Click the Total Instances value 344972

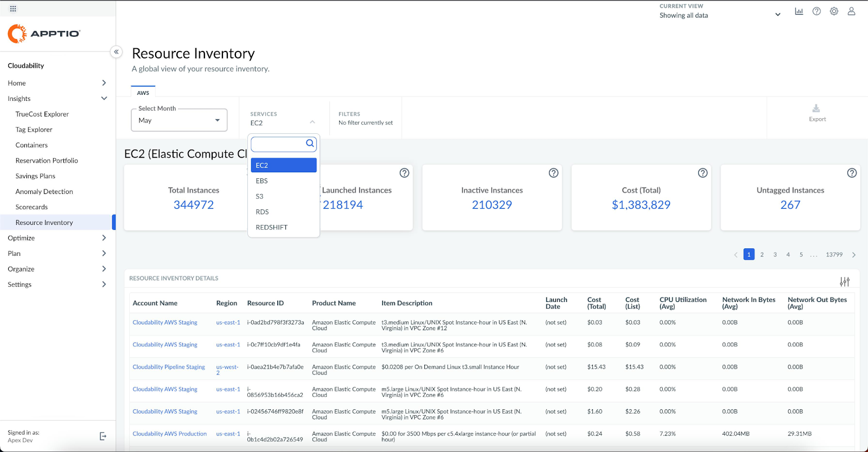point(194,205)
